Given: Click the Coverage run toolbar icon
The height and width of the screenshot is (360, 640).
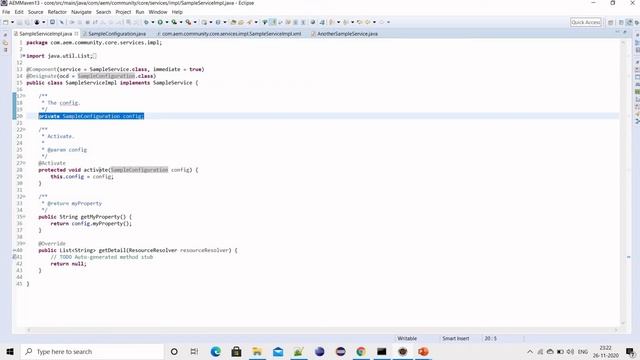Looking at the screenshot, I should point(174,22).
